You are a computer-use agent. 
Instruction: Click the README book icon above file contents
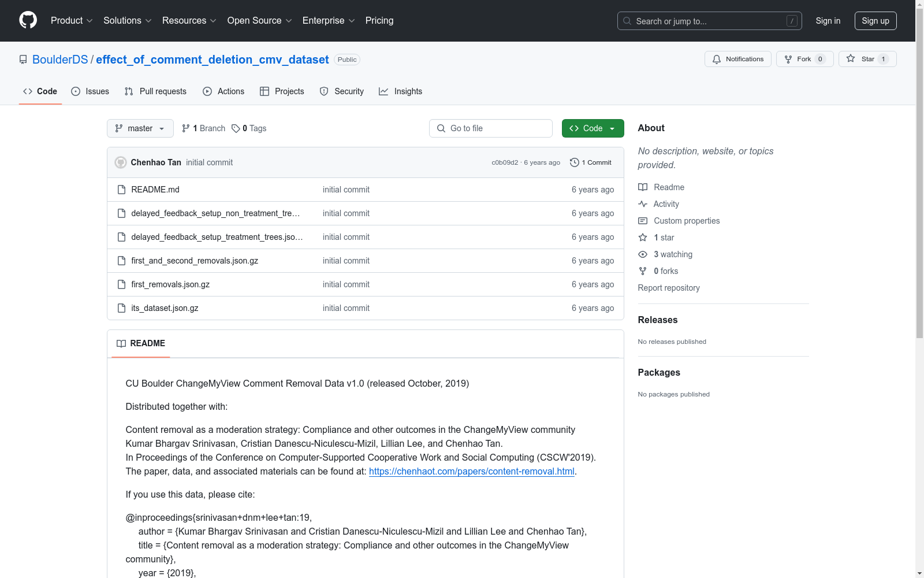click(121, 343)
